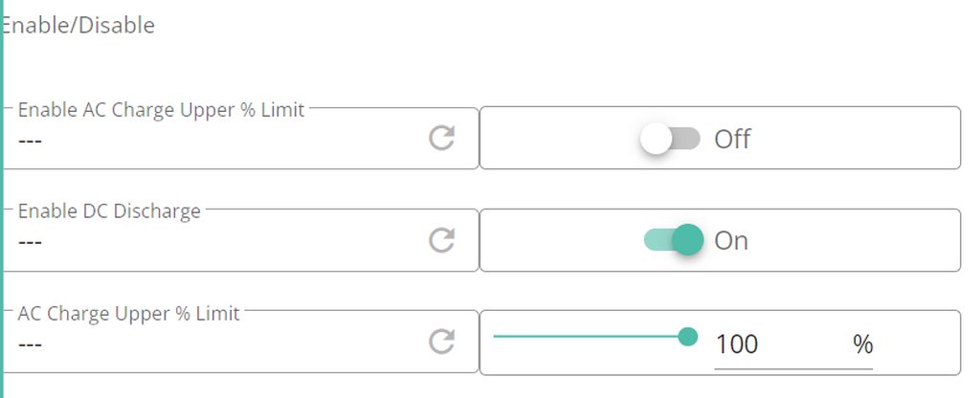Click the AC charge limit slider handle

(687, 337)
